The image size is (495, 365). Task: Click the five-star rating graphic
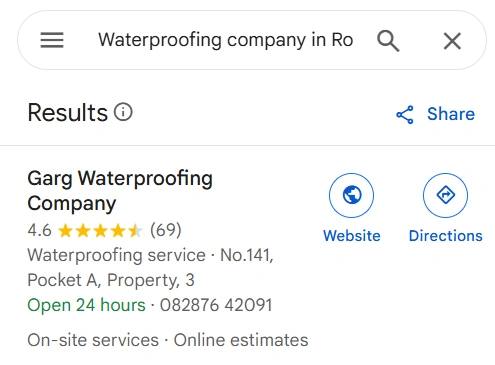click(x=100, y=231)
